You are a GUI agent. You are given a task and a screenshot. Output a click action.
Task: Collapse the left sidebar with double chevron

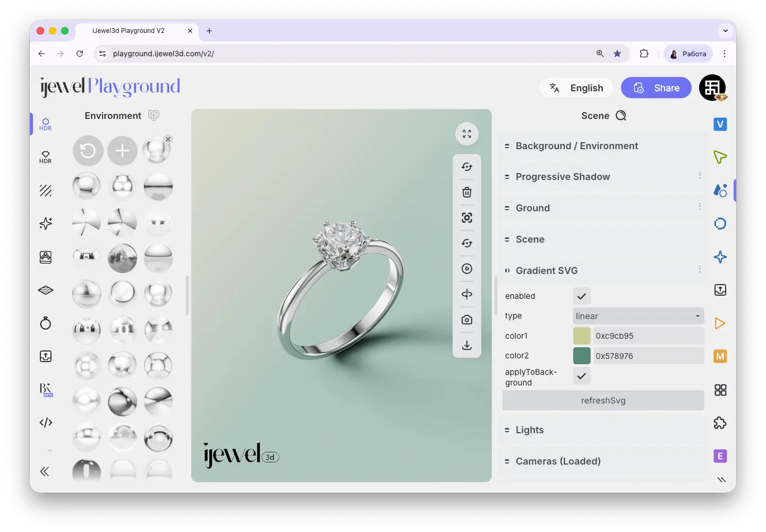[x=45, y=471]
